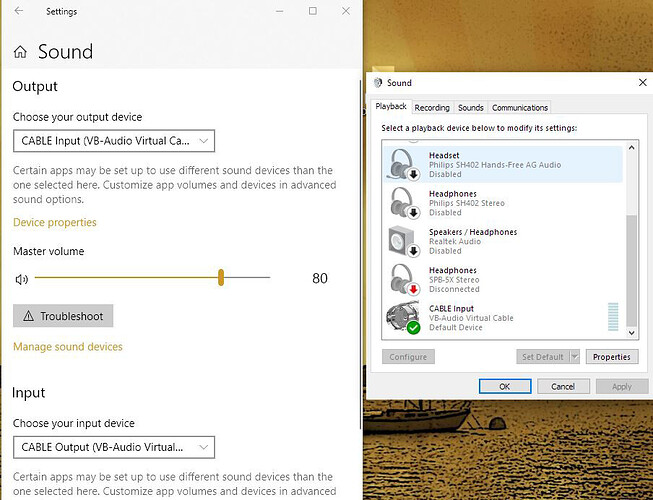Click Cancel in Sound dialog

pos(563,386)
